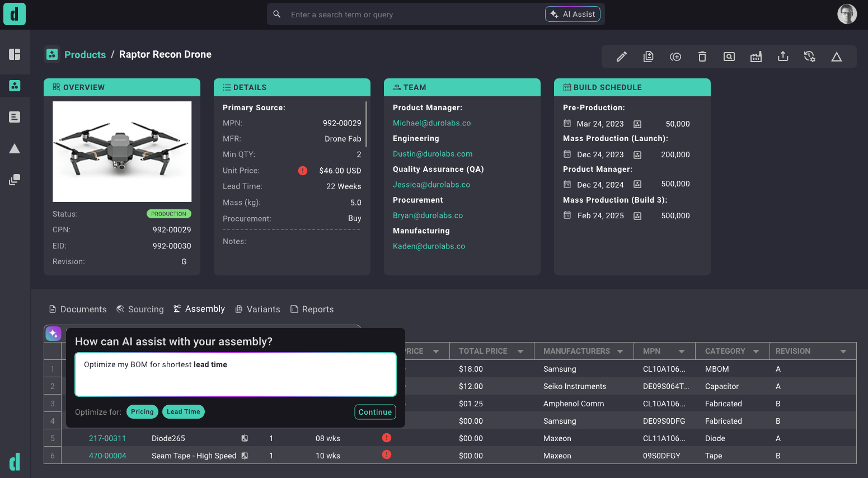
Task: Switch to the Sourcing tab
Action: [140, 310]
